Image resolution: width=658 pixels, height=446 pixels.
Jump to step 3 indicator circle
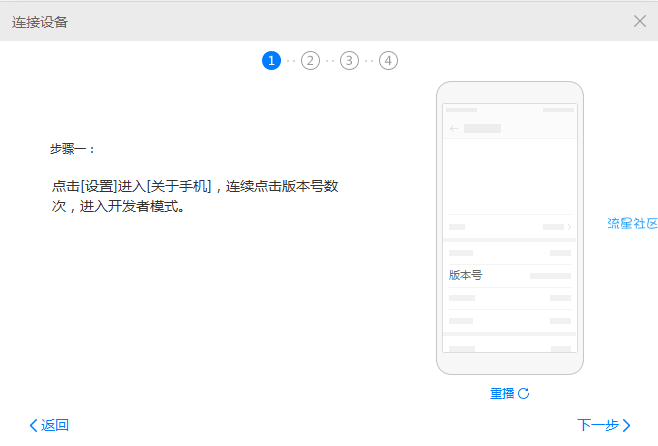point(349,61)
